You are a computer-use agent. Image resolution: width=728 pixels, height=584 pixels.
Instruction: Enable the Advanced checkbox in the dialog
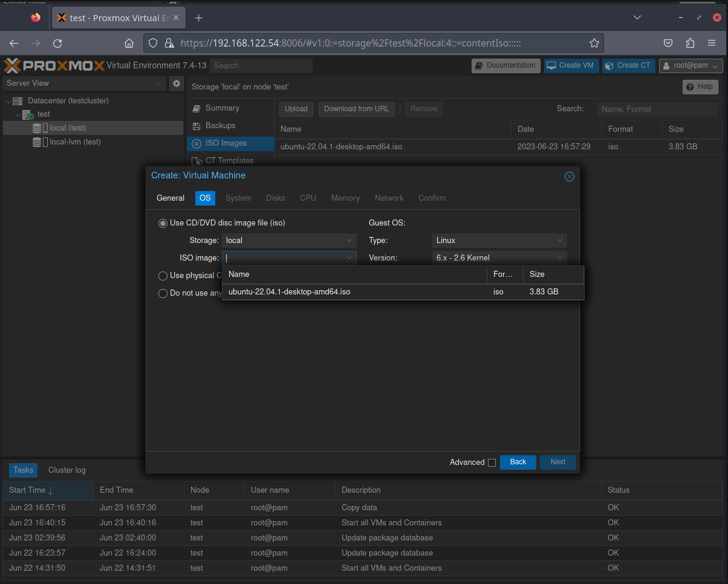[x=492, y=462]
